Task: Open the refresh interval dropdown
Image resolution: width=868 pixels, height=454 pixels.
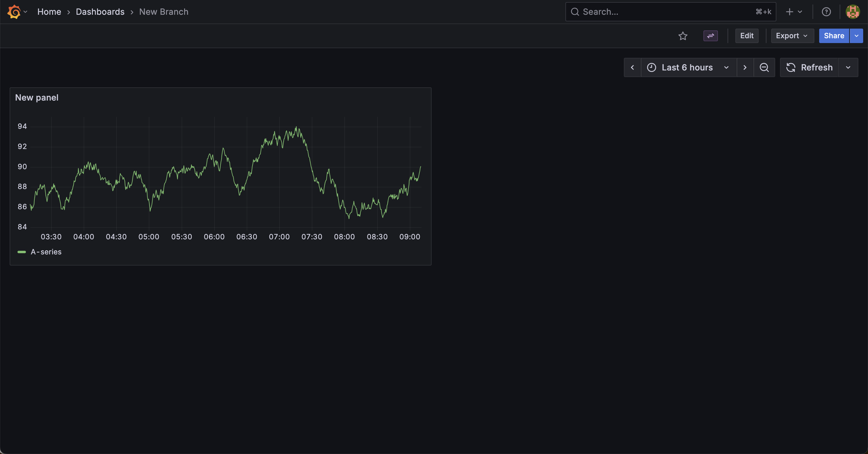Action: click(x=848, y=67)
